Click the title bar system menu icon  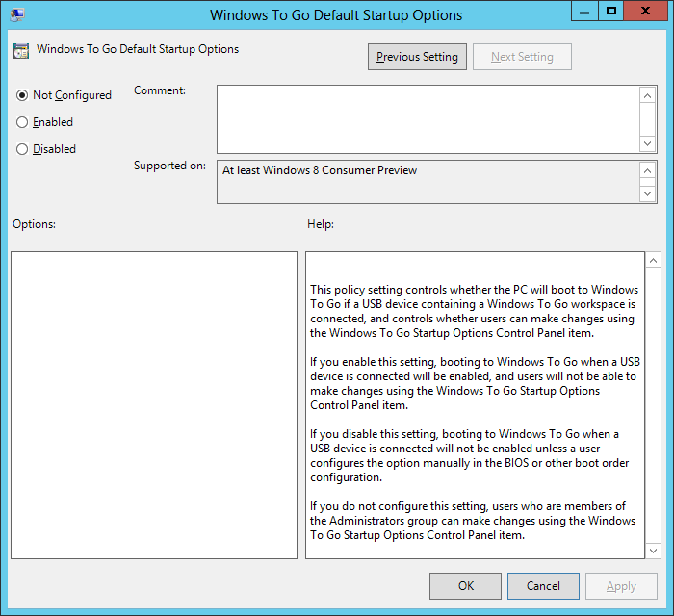tap(17, 14)
